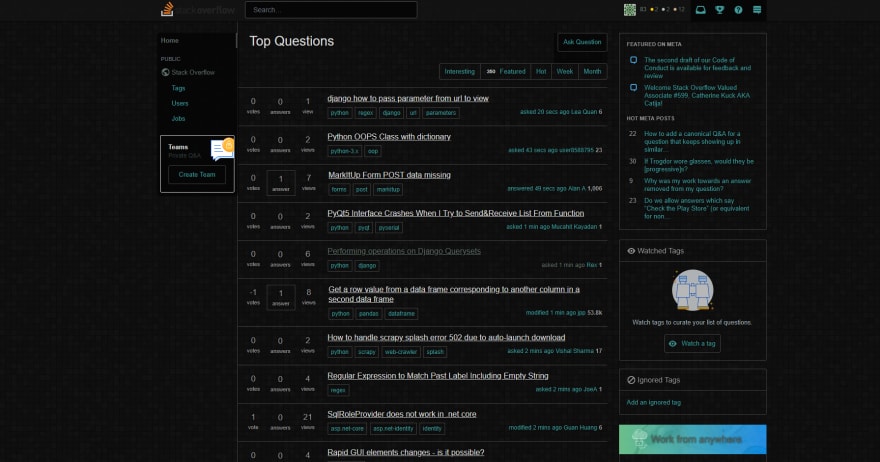This screenshot has height=462, width=880.
Task: Click the pandas tag
Action: pos(369,314)
